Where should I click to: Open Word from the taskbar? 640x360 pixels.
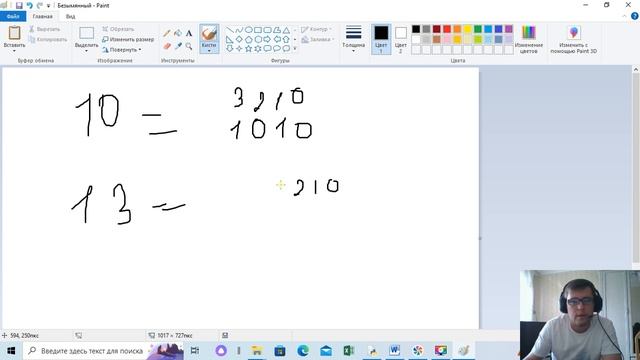(394, 351)
